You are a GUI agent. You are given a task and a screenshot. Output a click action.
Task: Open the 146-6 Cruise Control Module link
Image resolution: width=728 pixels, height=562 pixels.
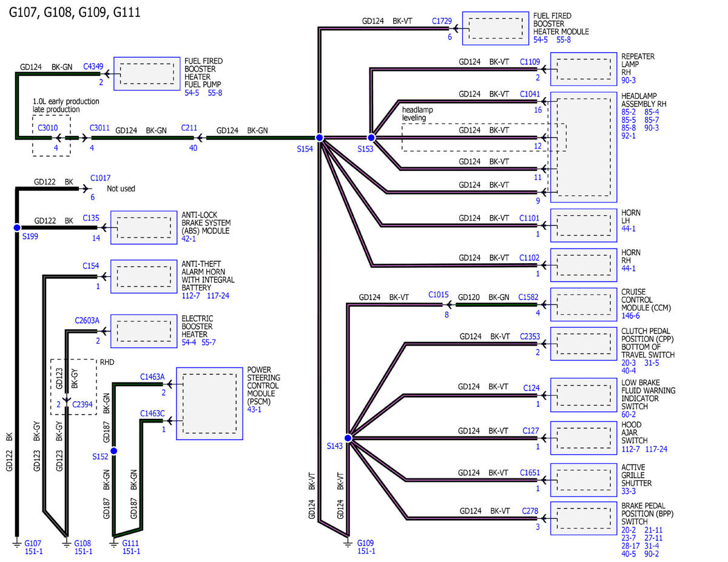(x=632, y=316)
